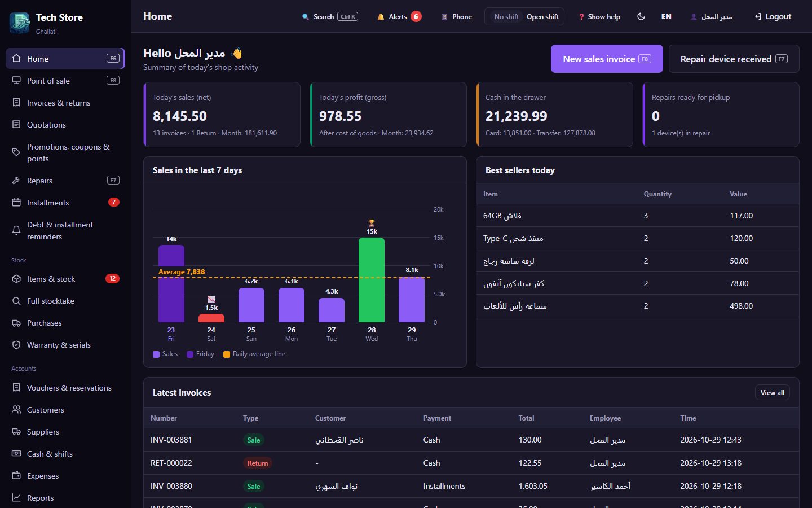Select return number RET-000022
The width and height of the screenshot is (812, 508).
(171, 463)
